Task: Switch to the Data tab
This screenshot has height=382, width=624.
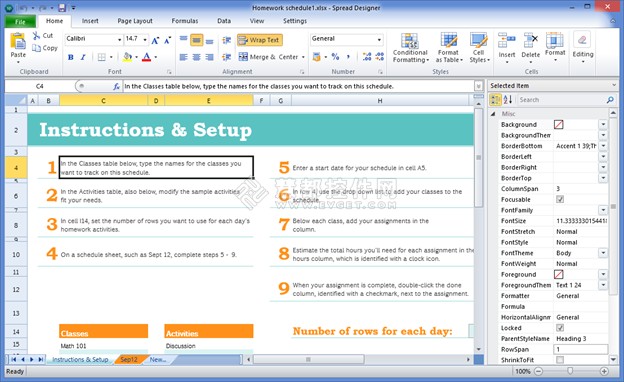Action: (224, 21)
